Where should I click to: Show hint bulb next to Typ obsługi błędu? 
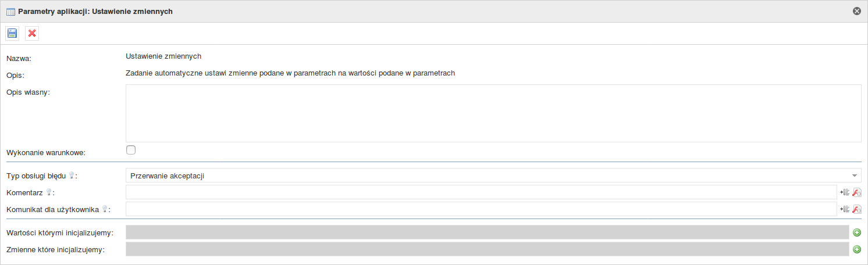(72, 175)
